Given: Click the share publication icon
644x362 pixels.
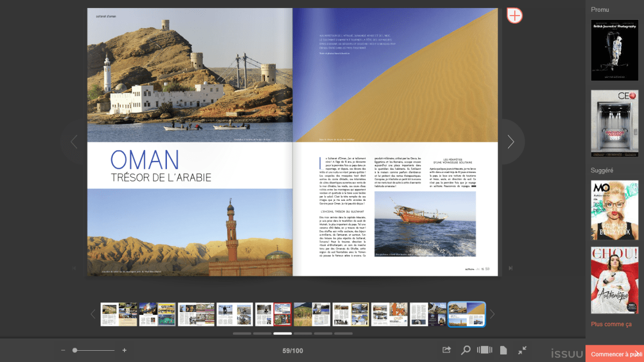Looking at the screenshot, I should [447, 350].
